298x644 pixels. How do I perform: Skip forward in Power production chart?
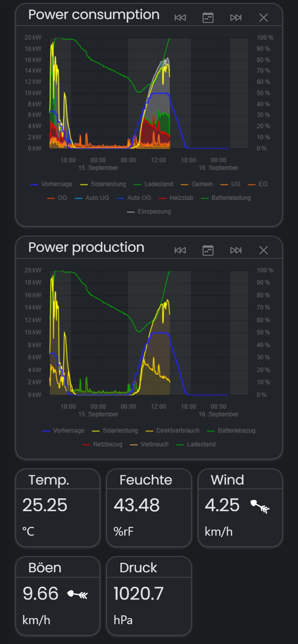click(x=236, y=250)
